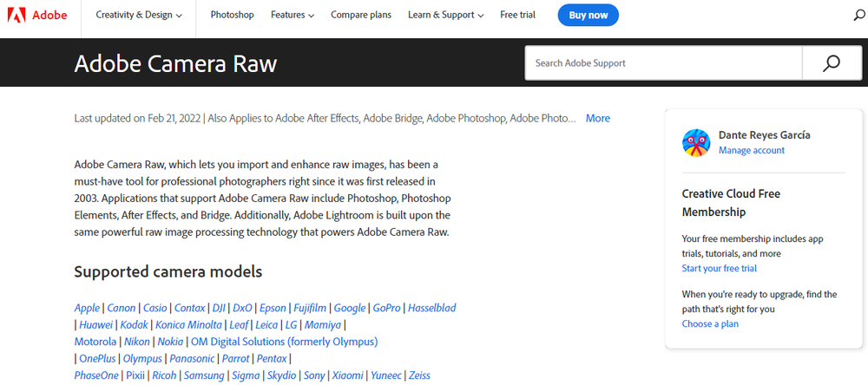Open the Apple camera models link

tap(87, 308)
